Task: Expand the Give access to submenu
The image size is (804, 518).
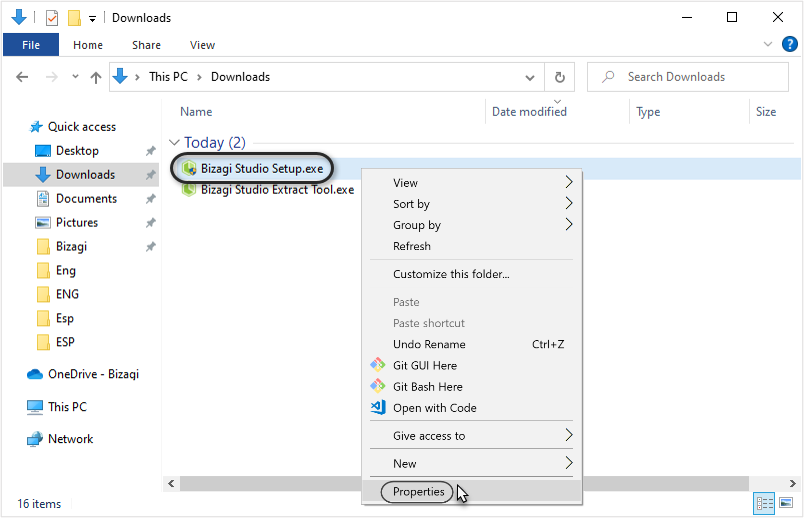Action: point(568,435)
